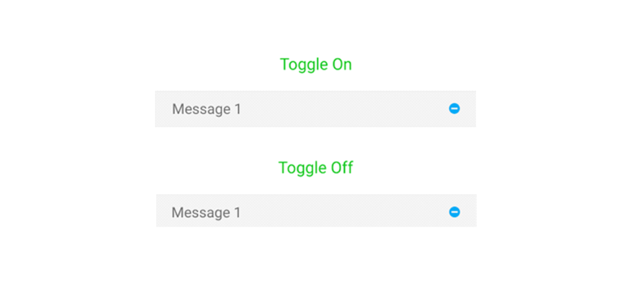The image size is (644, 299).
Task: Click the green Toggle On heading
Action: point(316,65)
